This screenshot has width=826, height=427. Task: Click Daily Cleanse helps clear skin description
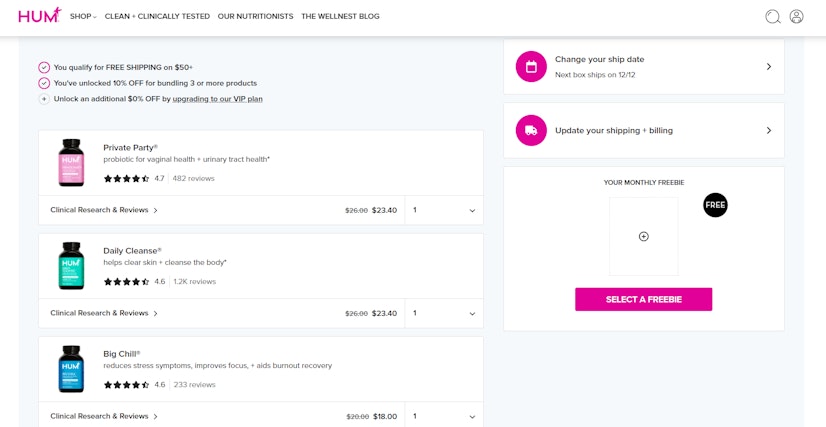pyautogui.click(x=165, y=262)
